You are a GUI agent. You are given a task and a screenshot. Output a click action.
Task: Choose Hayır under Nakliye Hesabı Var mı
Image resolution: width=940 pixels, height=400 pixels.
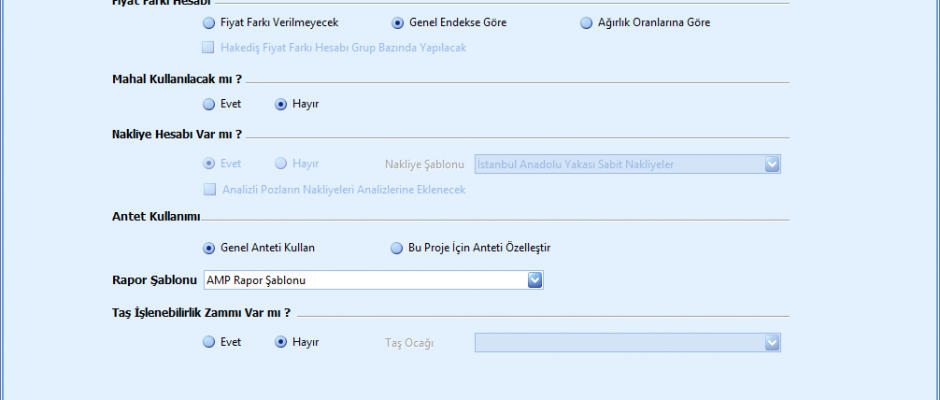pos(281,163)
